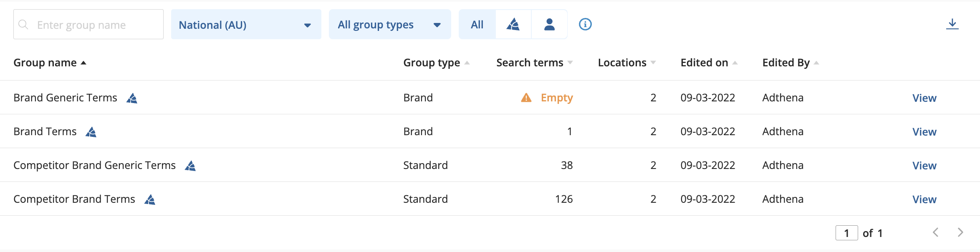Open the info icon tooltip

pyautogui.click(x=585, y=24)
